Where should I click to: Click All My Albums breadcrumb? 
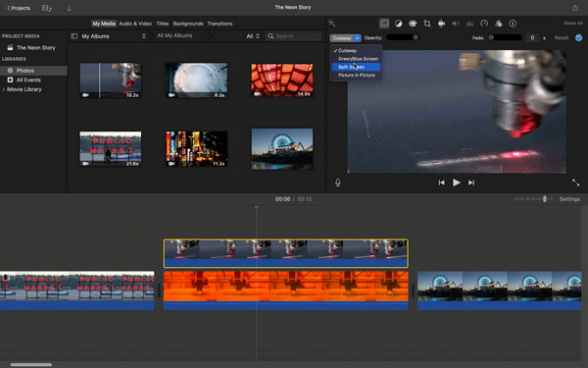coord(174,35)
